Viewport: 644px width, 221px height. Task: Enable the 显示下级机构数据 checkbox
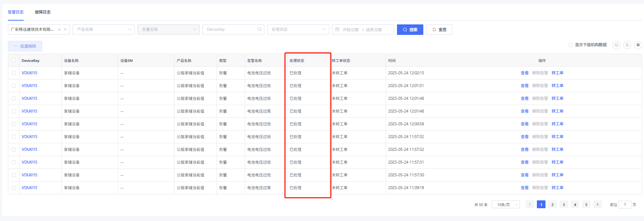click(570, 45)
